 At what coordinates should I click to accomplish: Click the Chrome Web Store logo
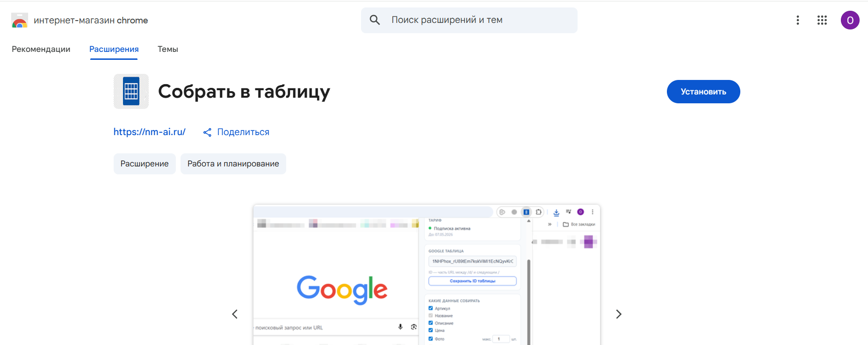(x=19, y=20)
